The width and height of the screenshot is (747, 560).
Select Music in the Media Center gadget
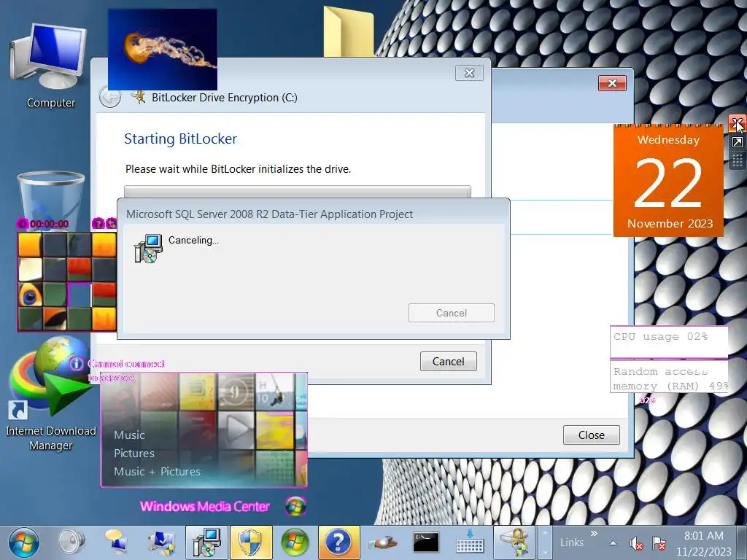click(129, 435)
